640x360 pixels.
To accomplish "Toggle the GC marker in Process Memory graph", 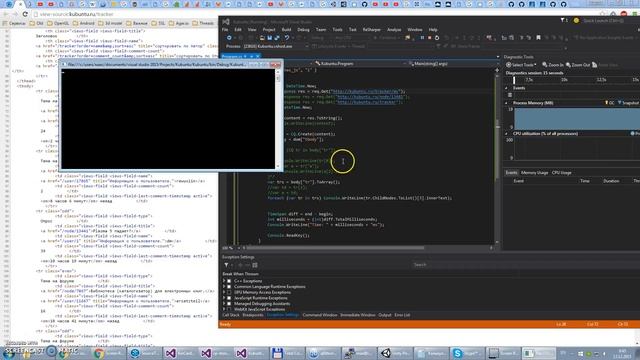I will [610, 103].
